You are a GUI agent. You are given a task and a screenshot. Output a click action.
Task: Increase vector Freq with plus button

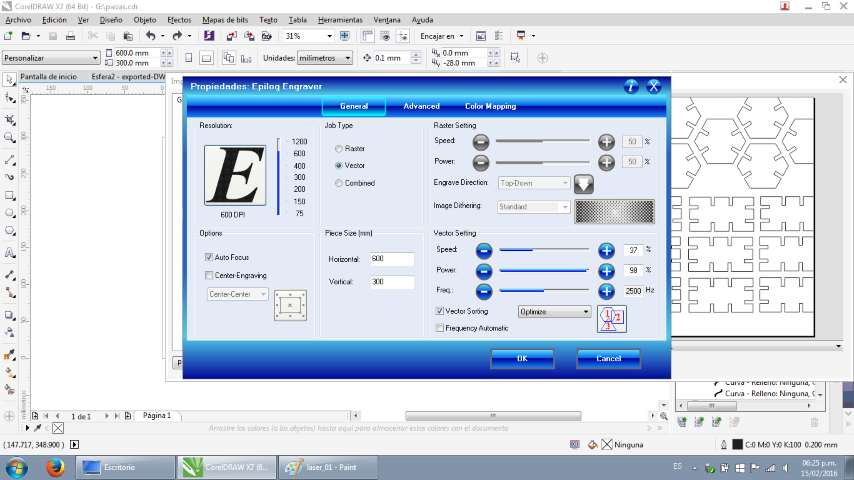click(x=606, y=291)
